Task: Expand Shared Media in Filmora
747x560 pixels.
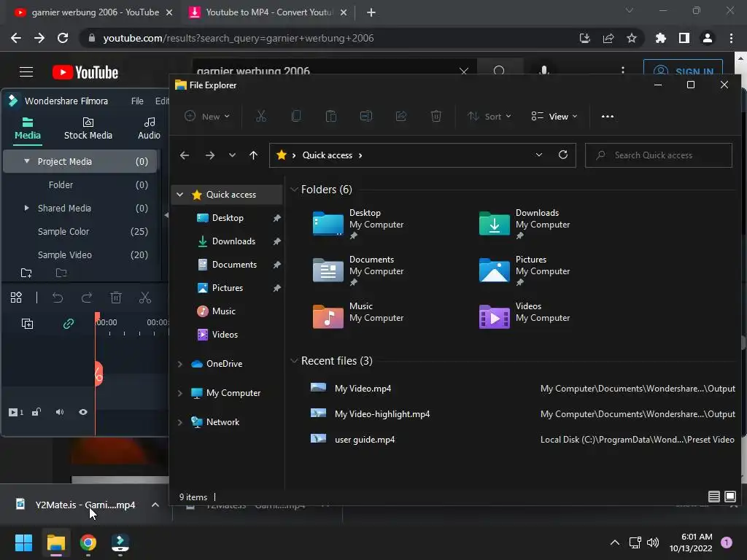Action: 27,208
